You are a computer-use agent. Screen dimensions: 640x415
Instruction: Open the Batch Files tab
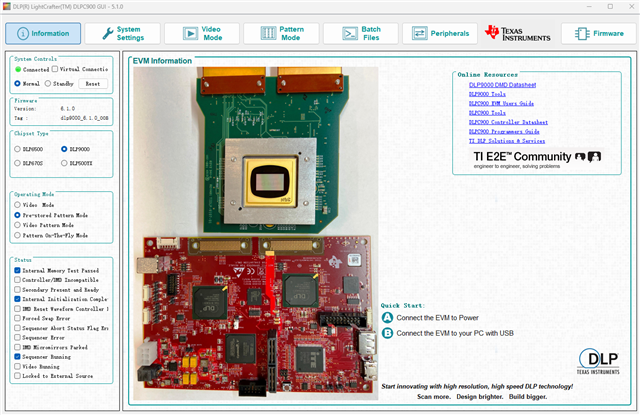[x=361, y=33]
